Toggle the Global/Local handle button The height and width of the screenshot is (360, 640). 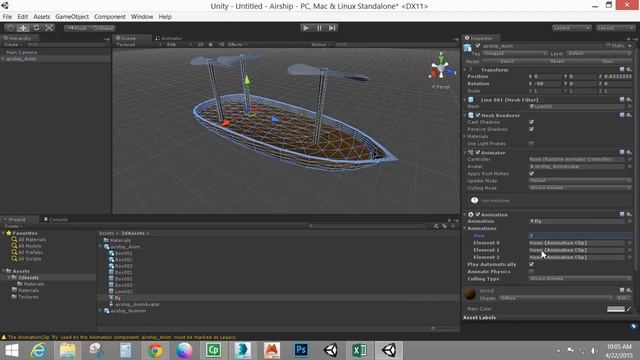pyautogui.click(x=103, y=28)
